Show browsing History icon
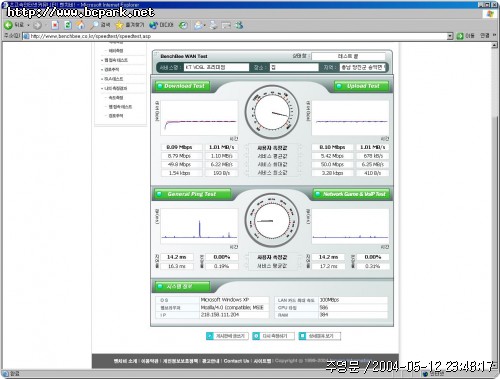The height and width of the screenshot is (379, 500). pos(183,25)
